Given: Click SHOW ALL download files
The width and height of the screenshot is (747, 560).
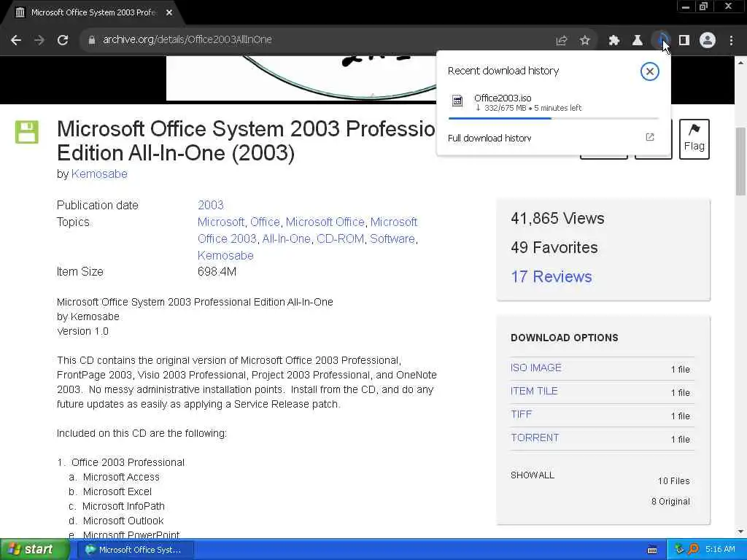Looking at the screenshot, I should (532, 475).
